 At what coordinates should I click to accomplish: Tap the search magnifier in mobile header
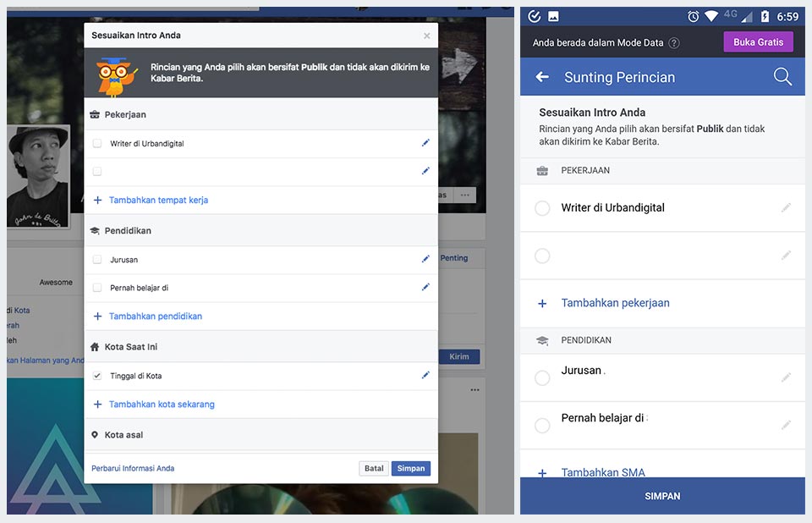782,77
